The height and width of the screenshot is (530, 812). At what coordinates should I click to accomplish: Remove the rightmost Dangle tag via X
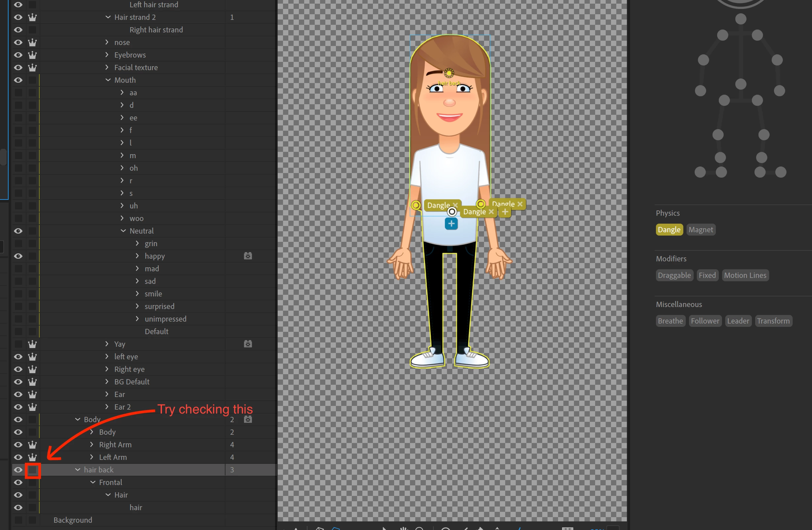(x=520, y=204)
